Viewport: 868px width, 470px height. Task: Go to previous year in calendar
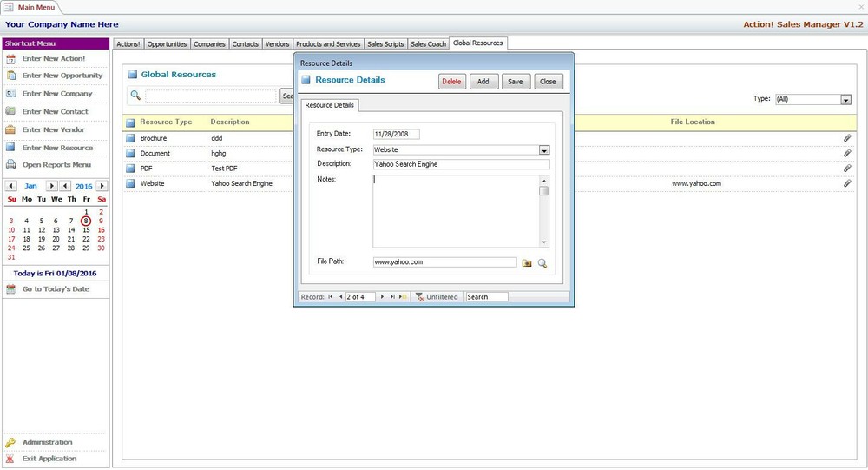point(65,186)
